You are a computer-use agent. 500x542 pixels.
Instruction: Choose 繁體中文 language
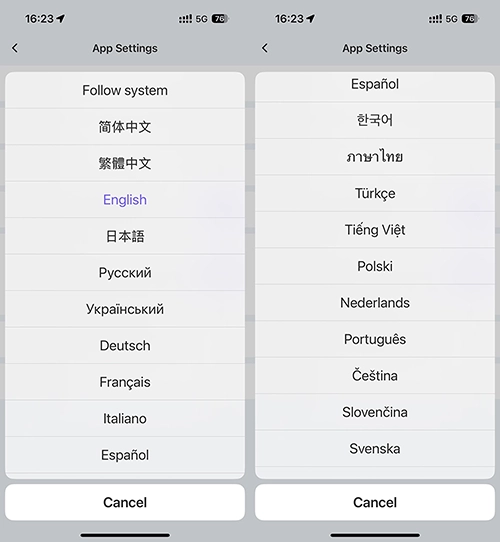click(x=125, y=163)
